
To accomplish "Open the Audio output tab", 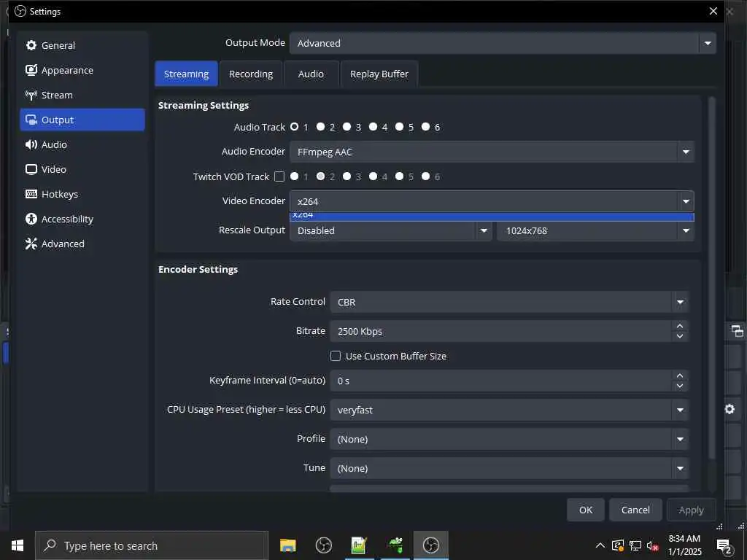I will (x=311, y=74).
